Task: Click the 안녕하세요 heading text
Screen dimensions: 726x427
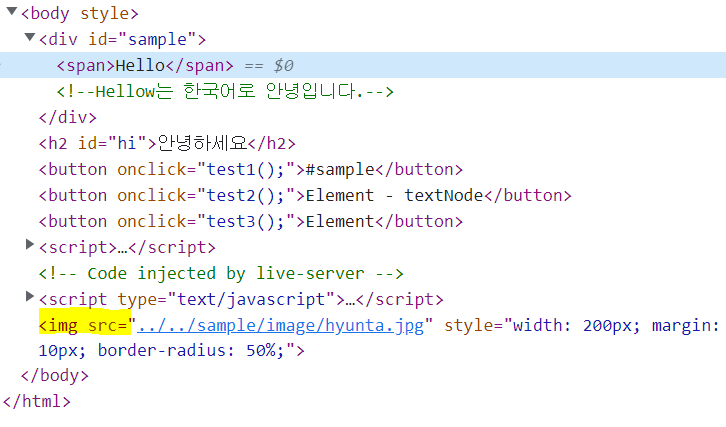Action: pyautogui.click(x=202, y=143)
